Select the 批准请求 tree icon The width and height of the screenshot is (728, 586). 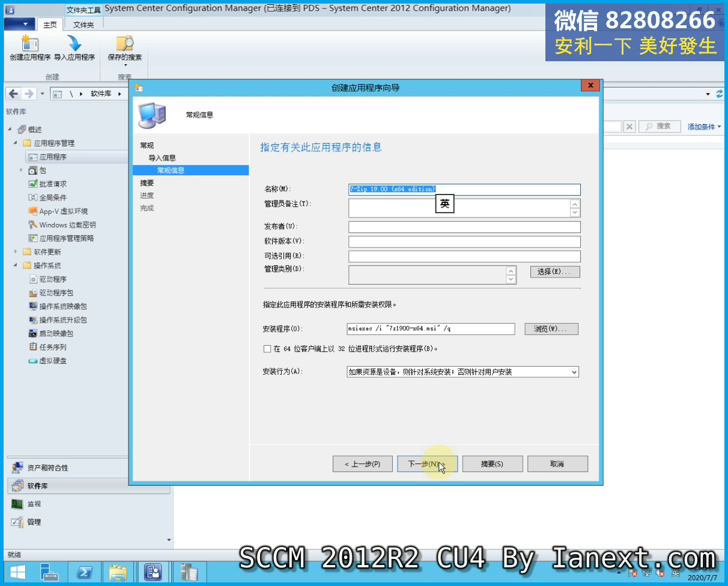[33, 184]
